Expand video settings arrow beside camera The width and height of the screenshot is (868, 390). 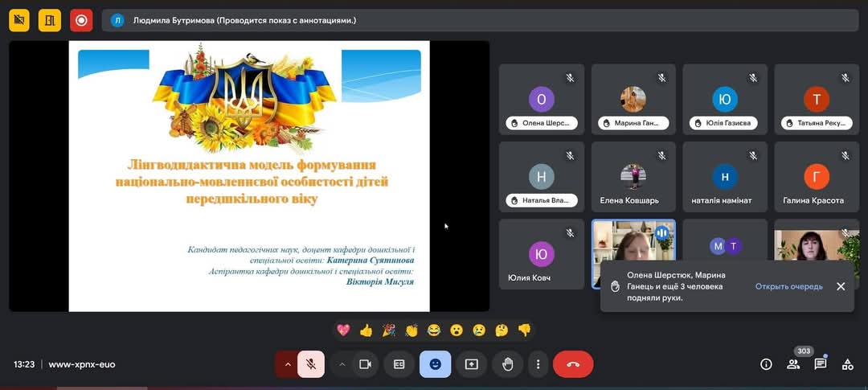pyautogui.click(x=342, y=364)
